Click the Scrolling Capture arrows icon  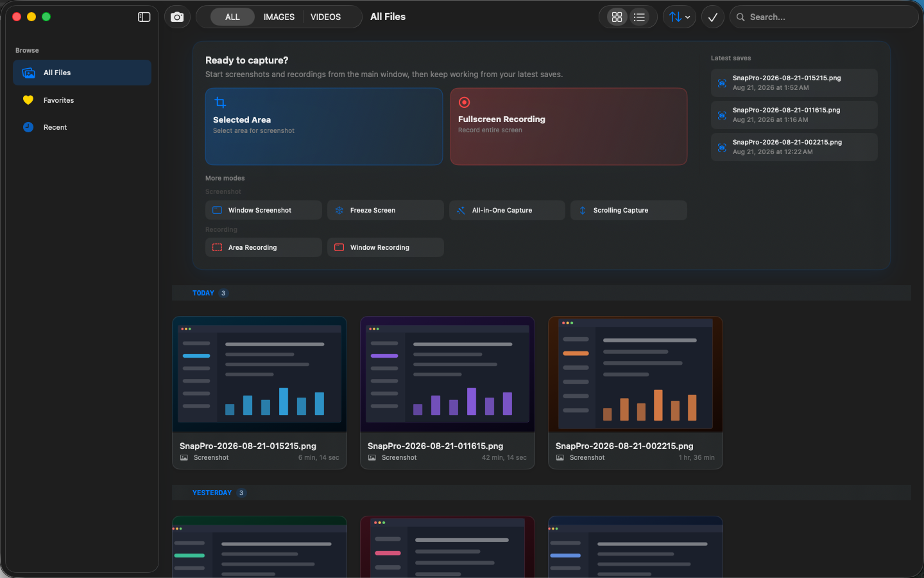583,210
